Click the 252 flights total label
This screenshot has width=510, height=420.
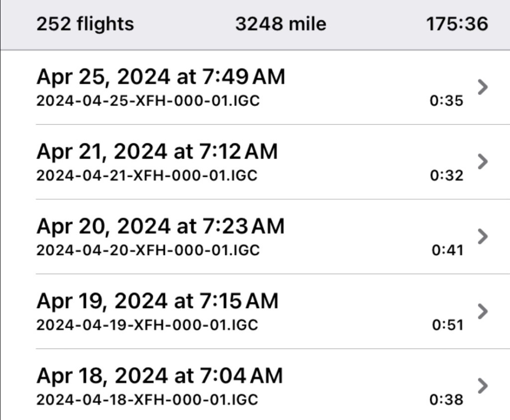click(x=85, y=24)
